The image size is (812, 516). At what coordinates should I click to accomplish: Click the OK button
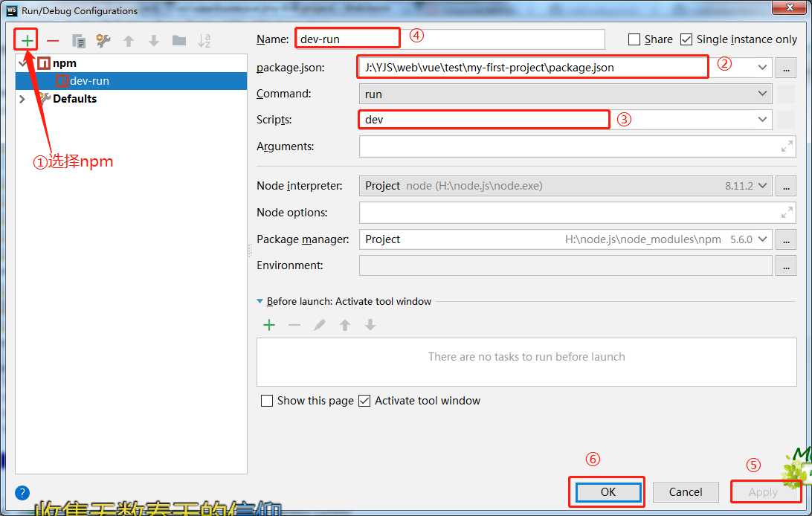(608, 492)
